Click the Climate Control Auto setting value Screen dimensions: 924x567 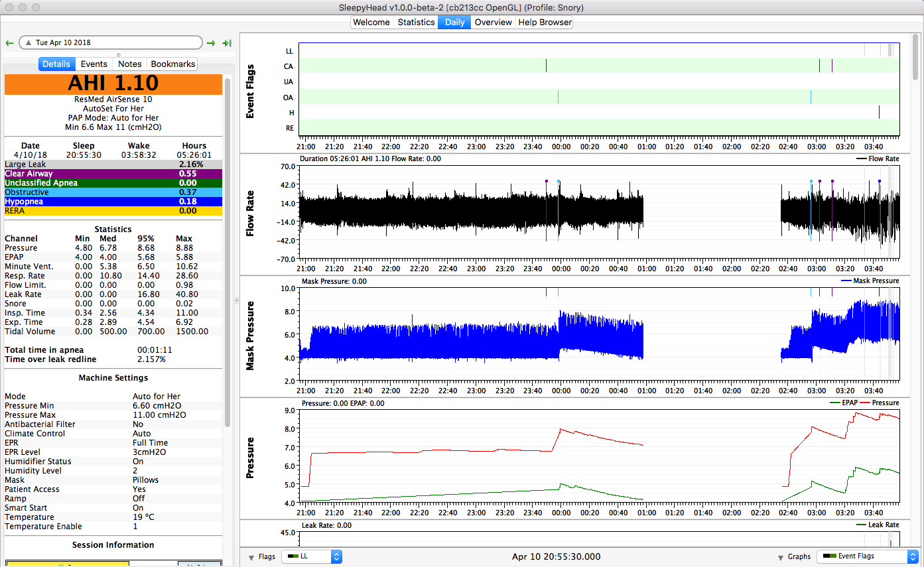point(141,434)
